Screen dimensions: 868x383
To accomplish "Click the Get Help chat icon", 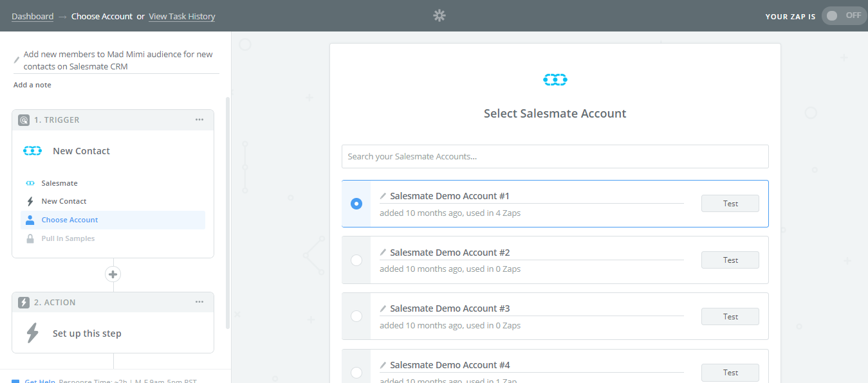I will pyautogui.click(x=15, y=380).
